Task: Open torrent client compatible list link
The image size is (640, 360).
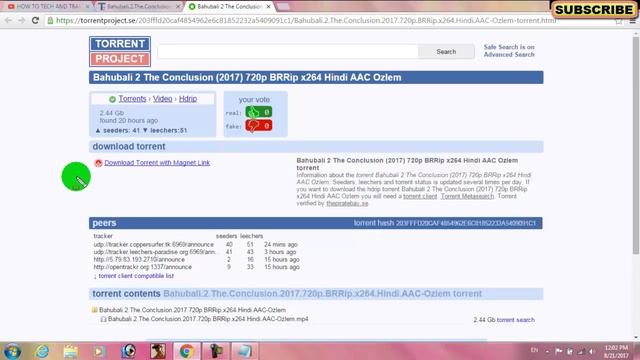Action: pos(136,276)
